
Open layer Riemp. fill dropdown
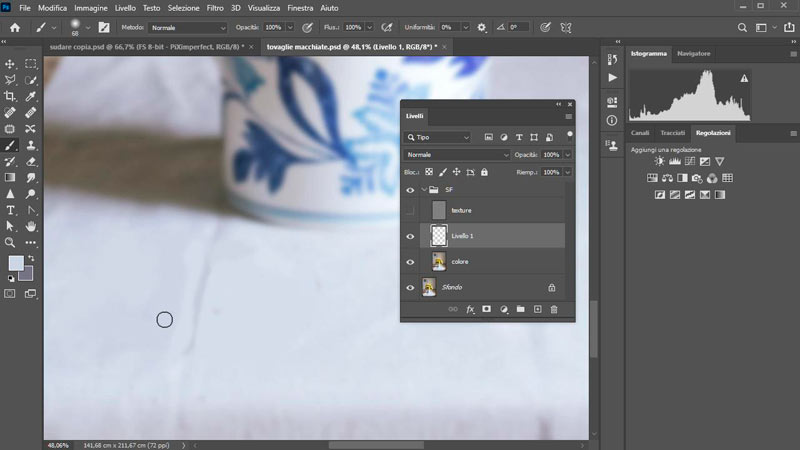coord(567,172)
